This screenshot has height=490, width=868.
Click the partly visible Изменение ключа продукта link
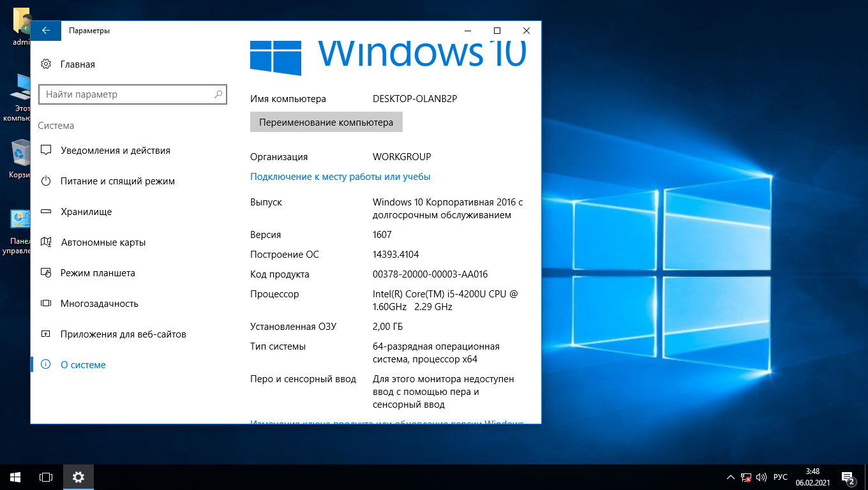point(387,422)
